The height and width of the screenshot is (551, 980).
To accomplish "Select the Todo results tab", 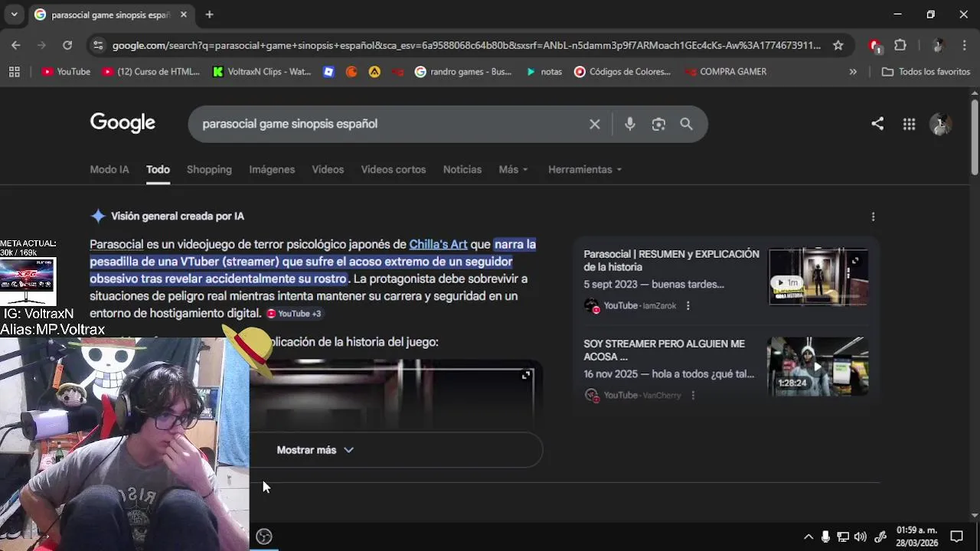I will [158, 170].
